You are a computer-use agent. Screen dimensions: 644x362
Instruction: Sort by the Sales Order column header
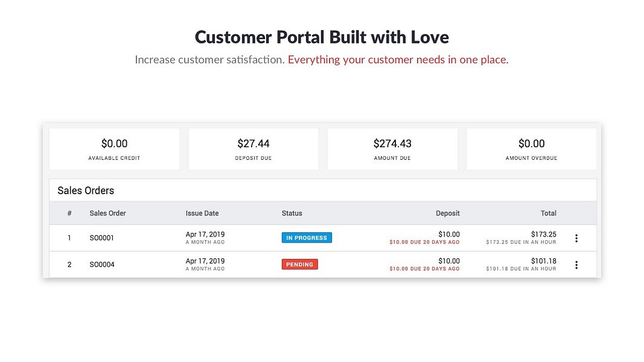tap(107, 213)
